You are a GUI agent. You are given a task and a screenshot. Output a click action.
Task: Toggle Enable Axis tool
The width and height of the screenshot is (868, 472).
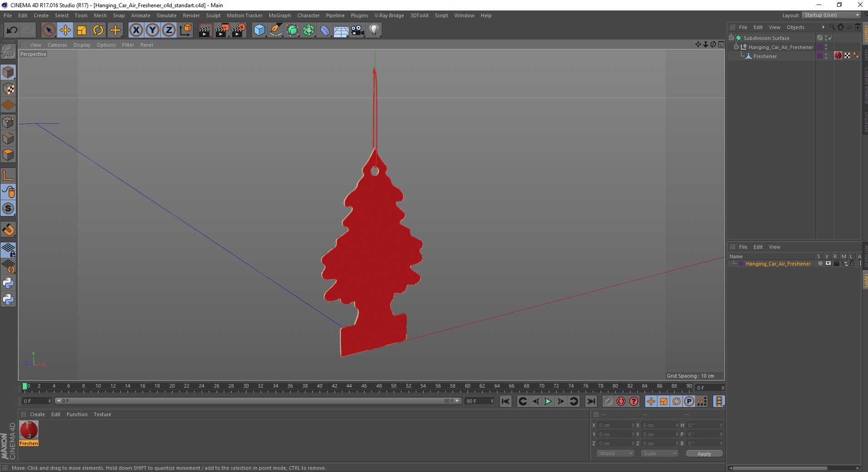pyautogui.click(x=8, y=176)
